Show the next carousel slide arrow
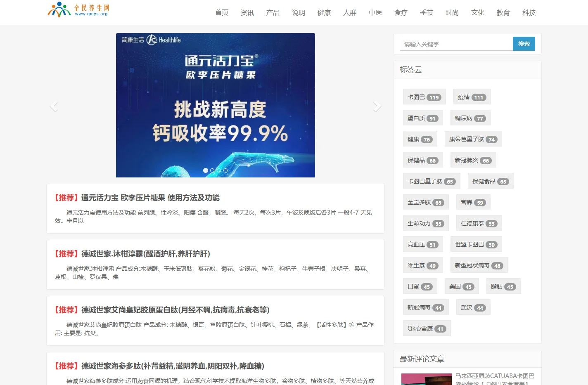The image size is (588, 385). [x=377, y=106]
